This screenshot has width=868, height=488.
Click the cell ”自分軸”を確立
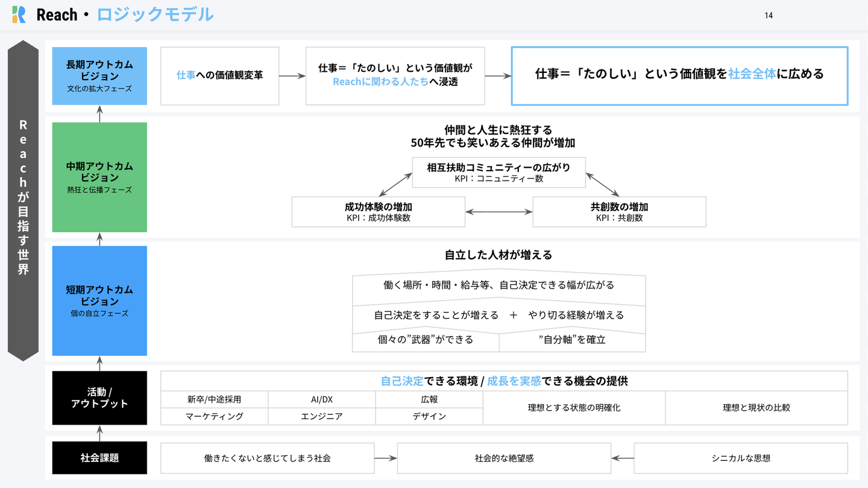572,340
